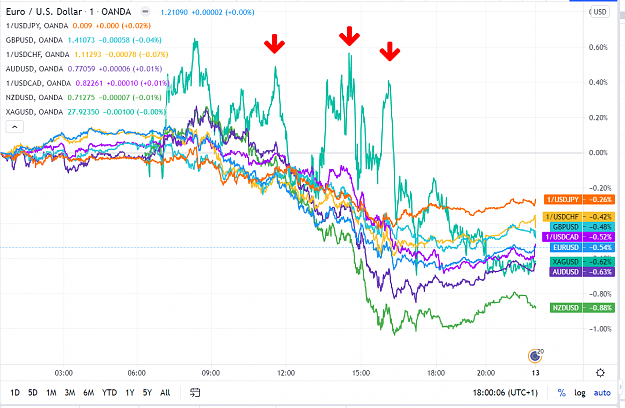The image size is (625, 408).
Task: Select the 3M time range
Action: [70, 393]
